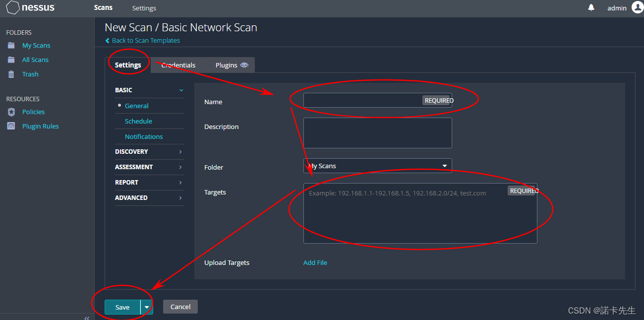Open the notifications bell
Image resolution: width=644 pixels, height=320 pixels.
(591, 7)
